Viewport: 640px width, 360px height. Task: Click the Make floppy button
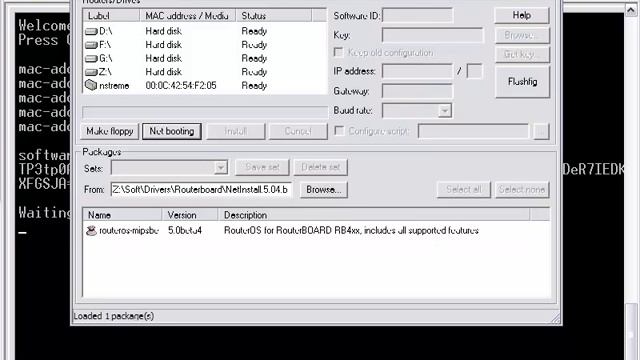[110, 131]
